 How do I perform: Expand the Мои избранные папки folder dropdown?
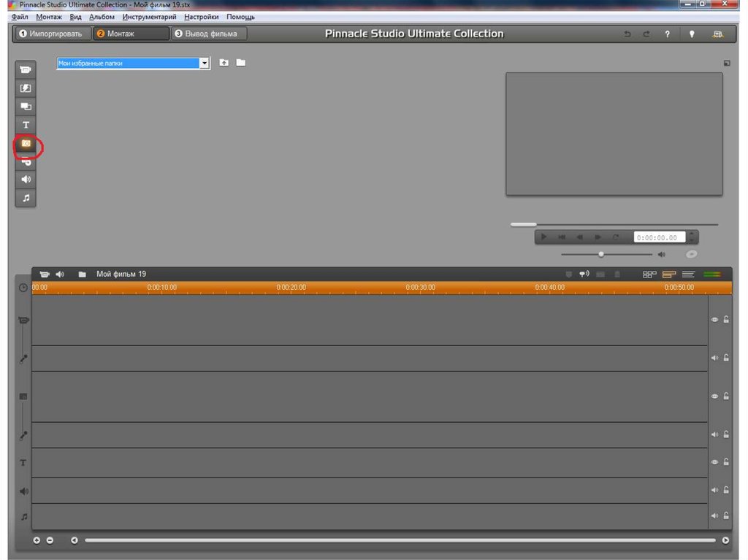point(205,63)
